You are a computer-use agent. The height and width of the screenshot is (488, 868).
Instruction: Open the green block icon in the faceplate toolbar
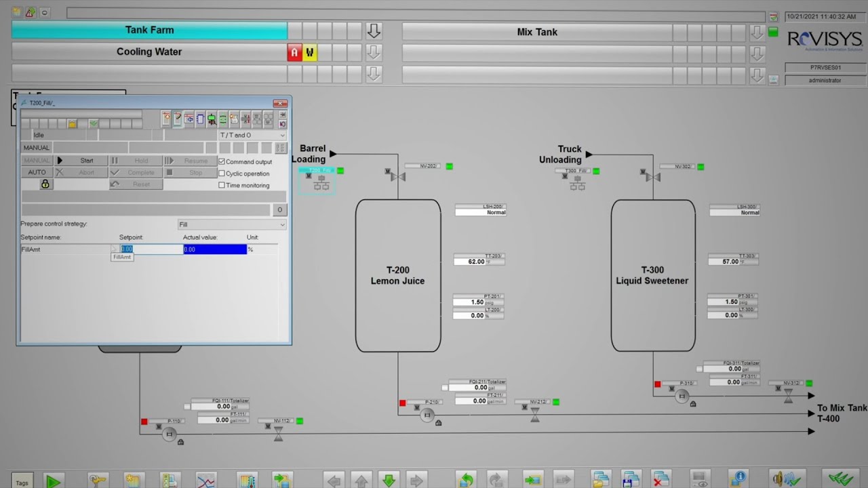212,119
